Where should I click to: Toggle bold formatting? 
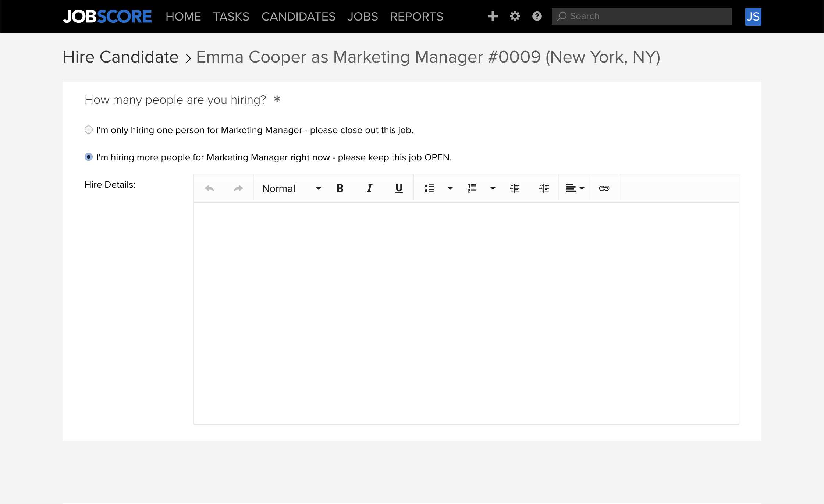(x=340, y=188)
